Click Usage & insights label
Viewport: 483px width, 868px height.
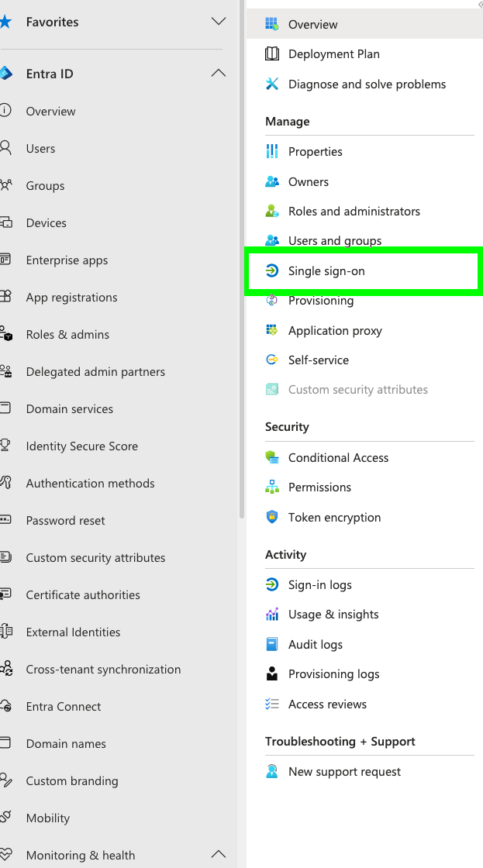(x=333, y=615)
